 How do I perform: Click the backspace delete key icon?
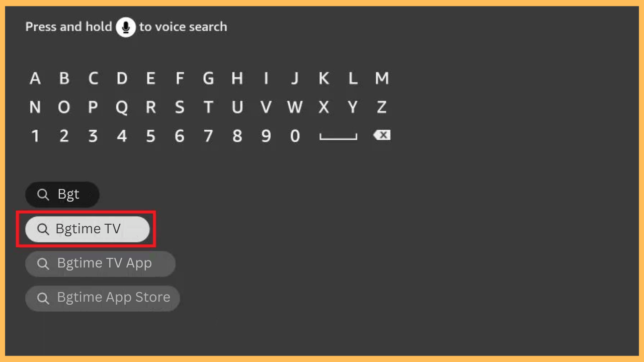pos(382,135)
